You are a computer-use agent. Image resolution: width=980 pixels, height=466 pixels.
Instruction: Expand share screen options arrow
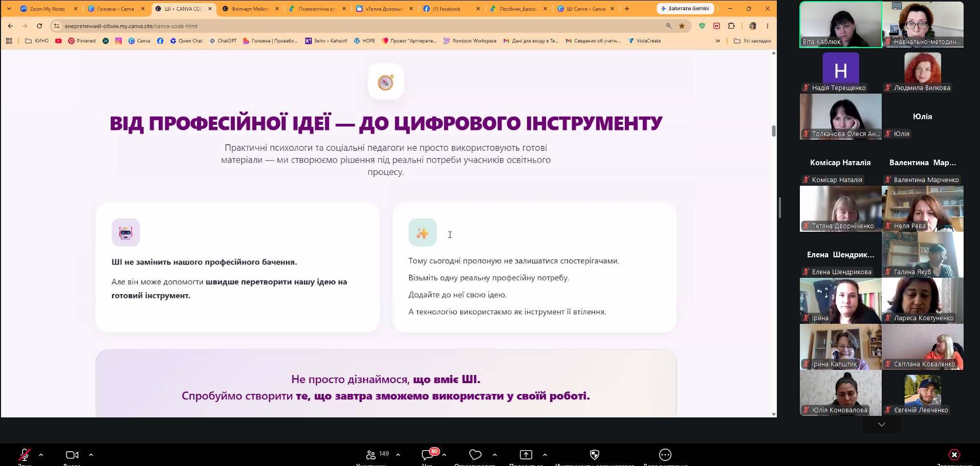[x=545, y=454]
